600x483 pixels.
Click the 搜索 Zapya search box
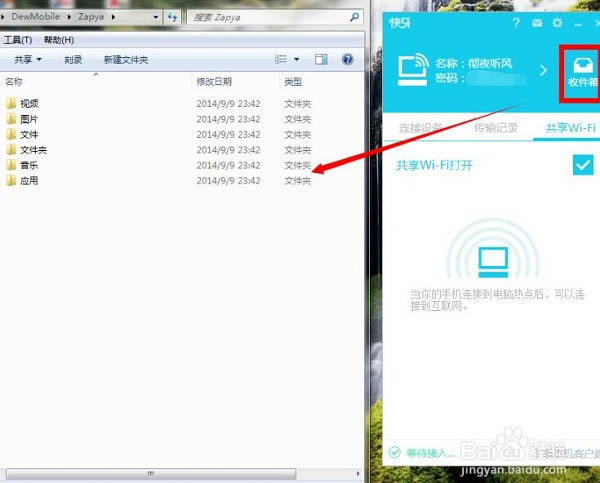pos(265,17)
